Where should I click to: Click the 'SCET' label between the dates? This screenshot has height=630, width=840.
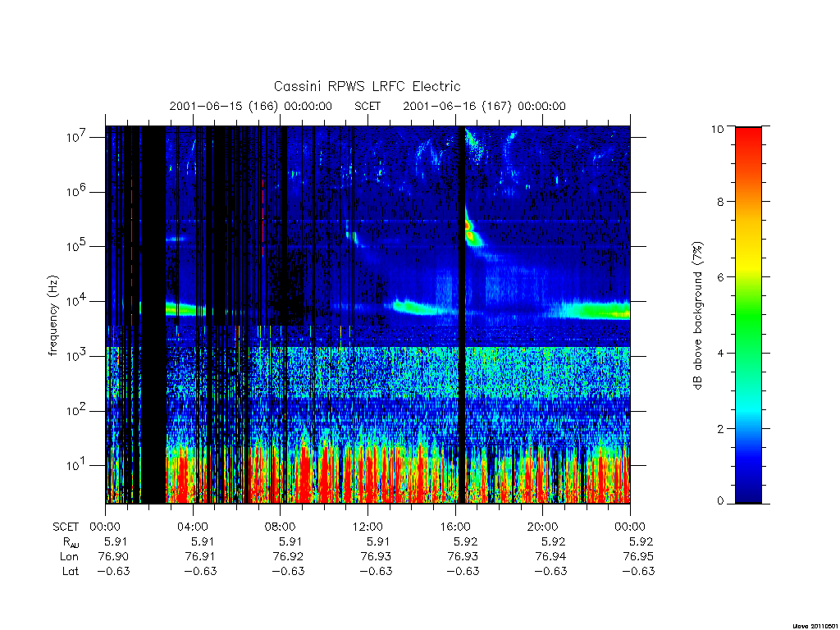click(367, 106)
